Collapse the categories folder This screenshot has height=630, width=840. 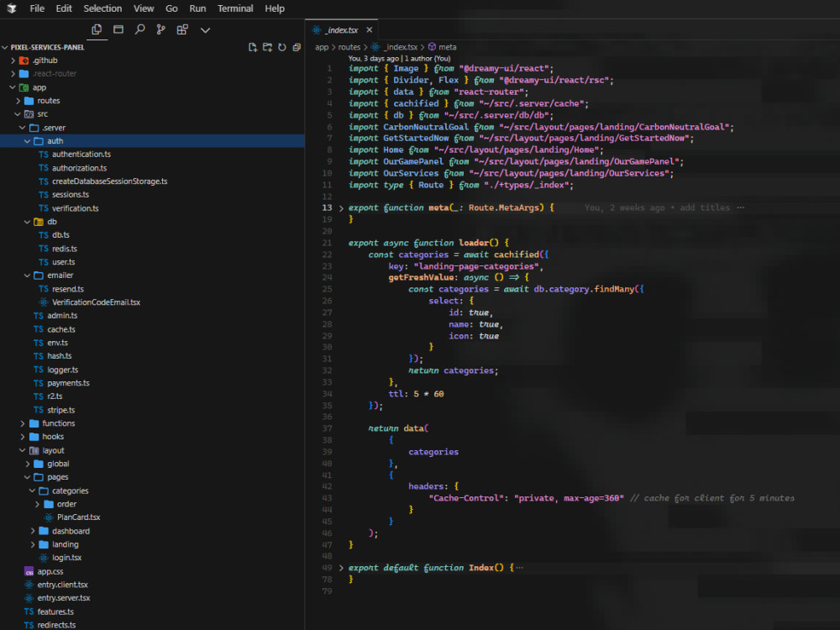(32, 491)
